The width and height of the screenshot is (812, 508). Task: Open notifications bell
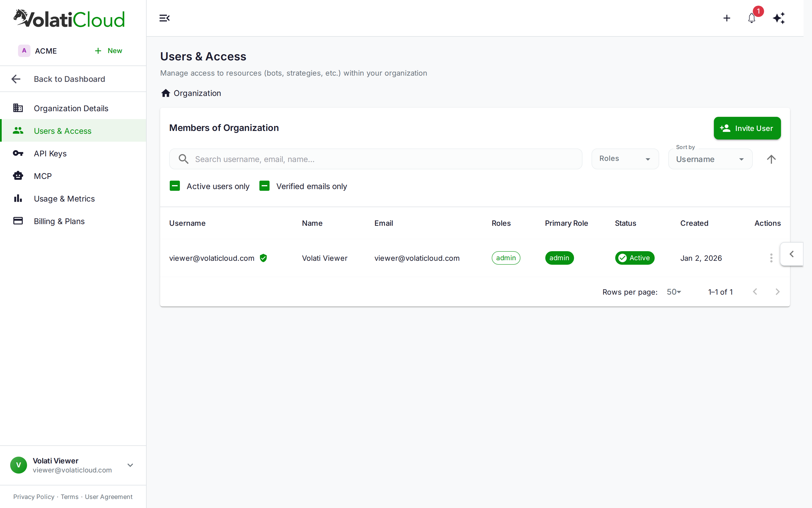[x=752, y=18]
